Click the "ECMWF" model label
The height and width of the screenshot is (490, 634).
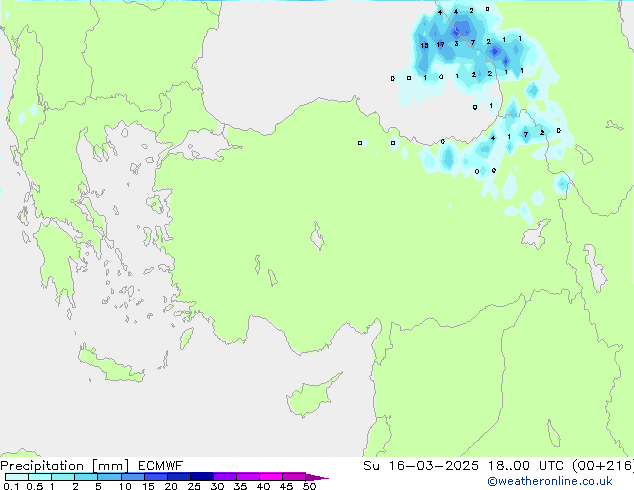(161, 466)
